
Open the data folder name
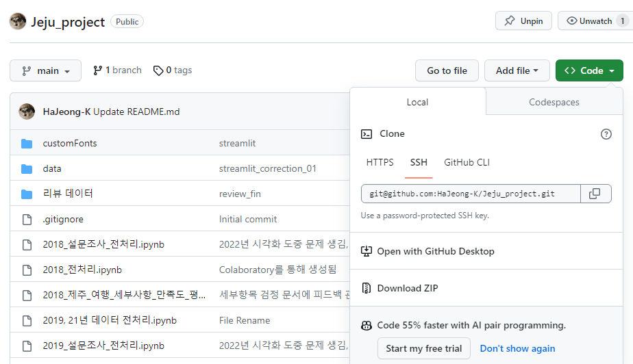point(52,169)
